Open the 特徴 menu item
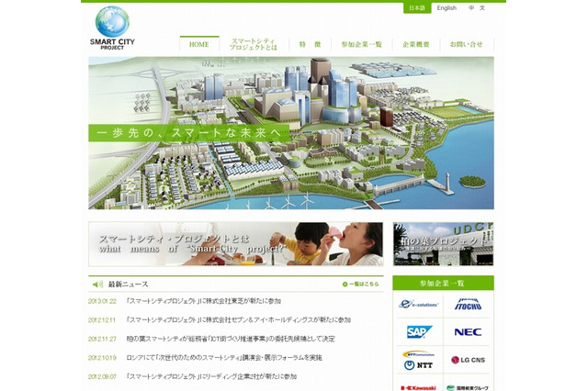 click(310, 44)
